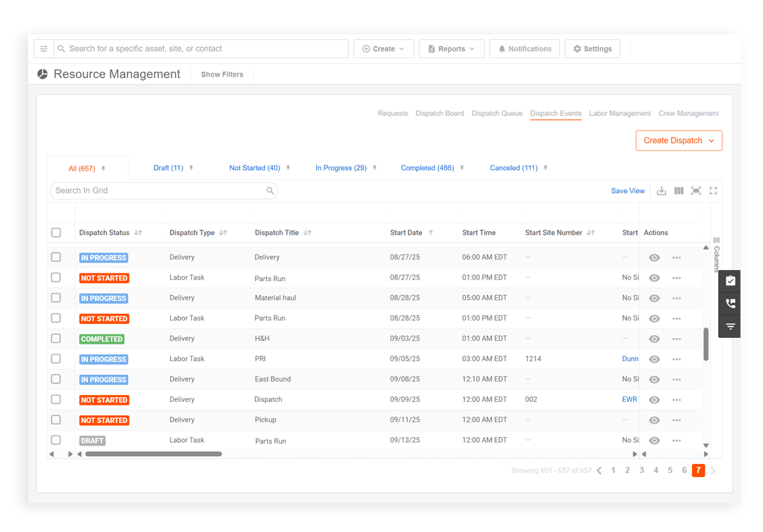Open the export download icon above the grid
The height and width of the screenshot is (532, 763).
point(661,190)
